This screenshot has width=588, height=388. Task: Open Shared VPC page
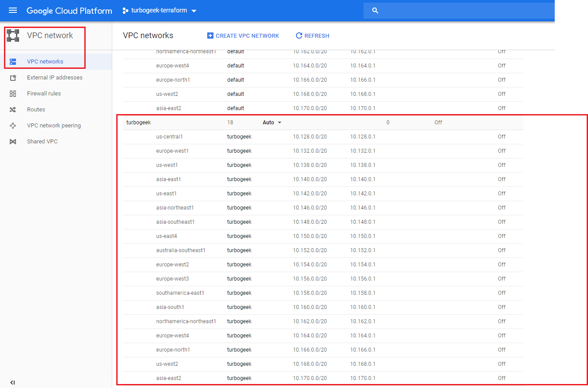pos(42,142)
